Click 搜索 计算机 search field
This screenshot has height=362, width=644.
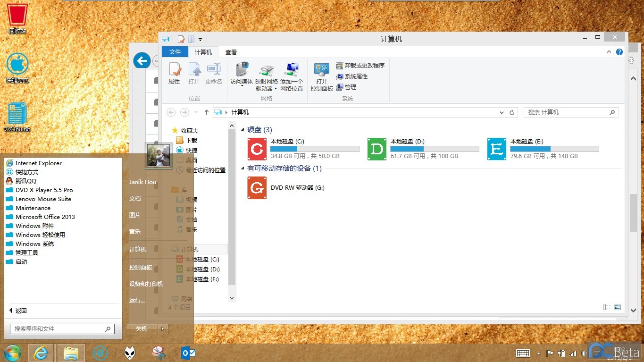pyautogui.click(x=571, y=112)
